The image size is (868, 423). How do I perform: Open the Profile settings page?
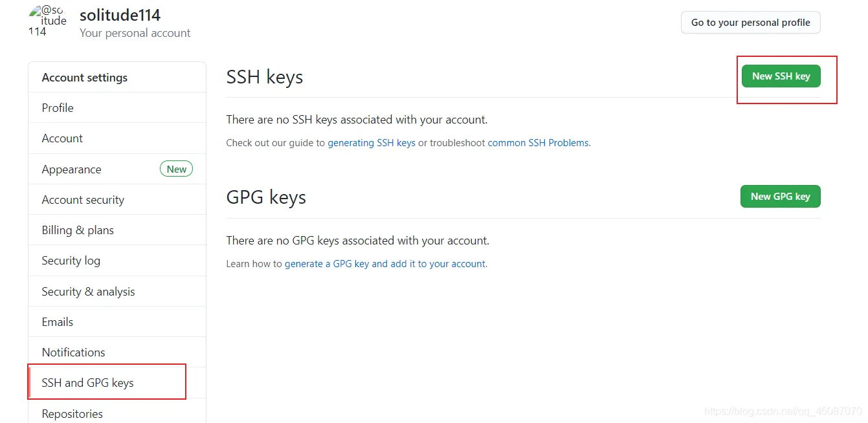coord(58,108)
